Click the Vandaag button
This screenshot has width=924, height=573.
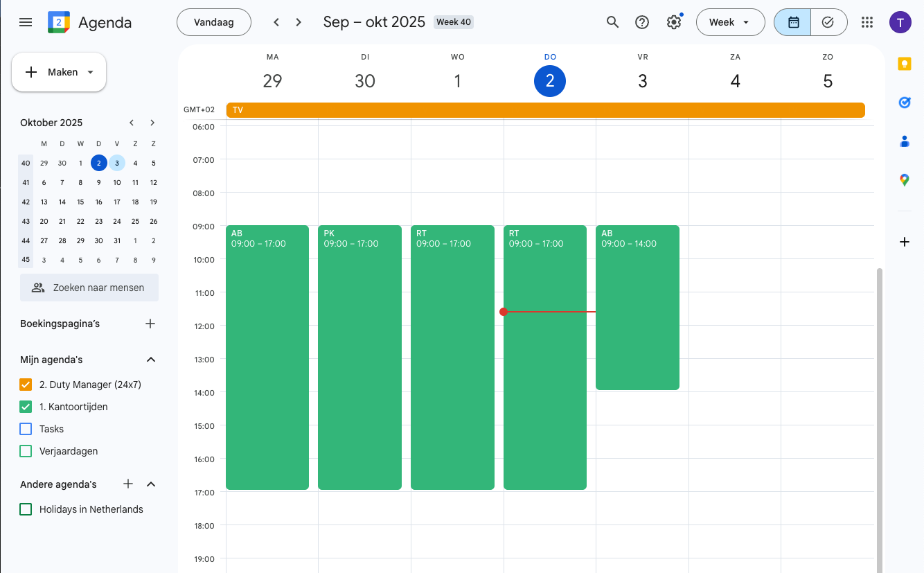[213, 22]
